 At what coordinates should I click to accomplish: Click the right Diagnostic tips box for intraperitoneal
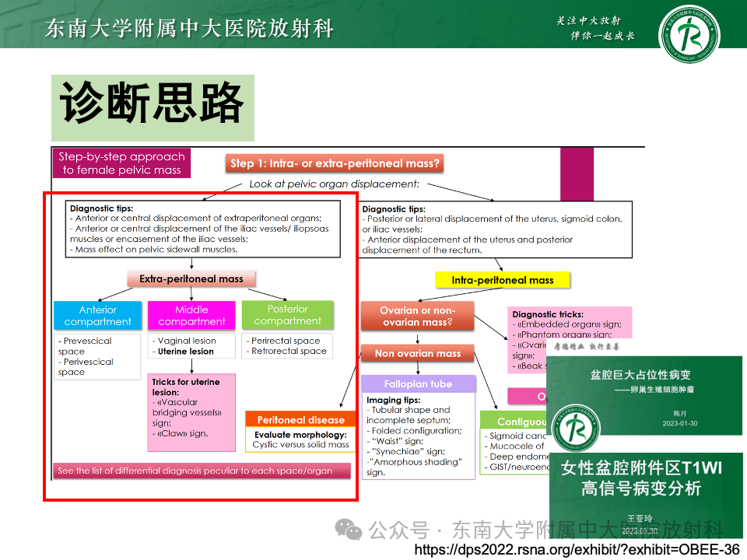point(496,229)
